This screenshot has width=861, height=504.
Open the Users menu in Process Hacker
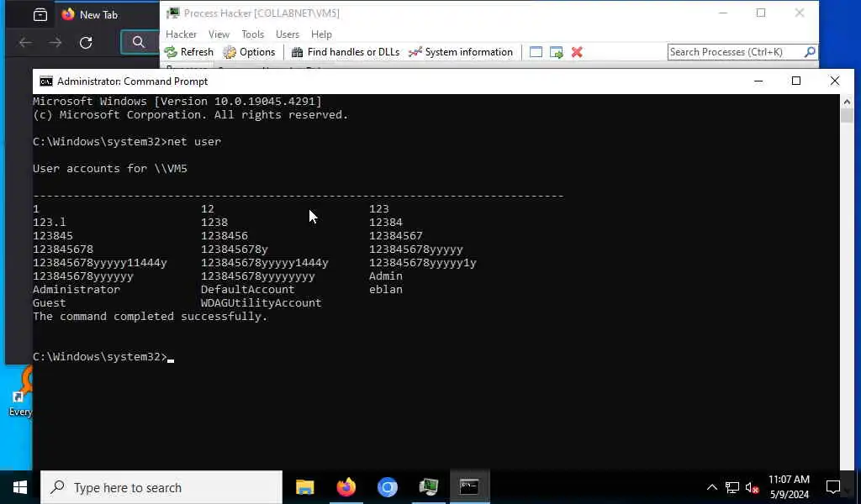[x=288, y=34]
